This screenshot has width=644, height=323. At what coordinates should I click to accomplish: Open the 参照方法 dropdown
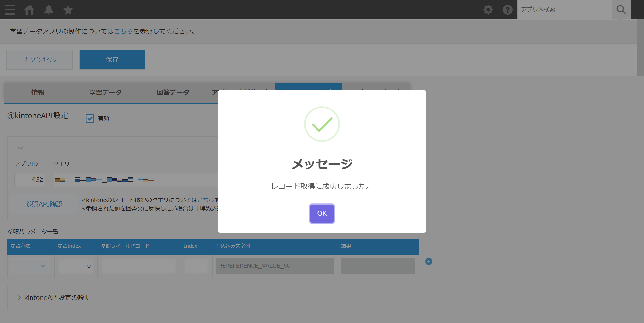pos(31,266)
